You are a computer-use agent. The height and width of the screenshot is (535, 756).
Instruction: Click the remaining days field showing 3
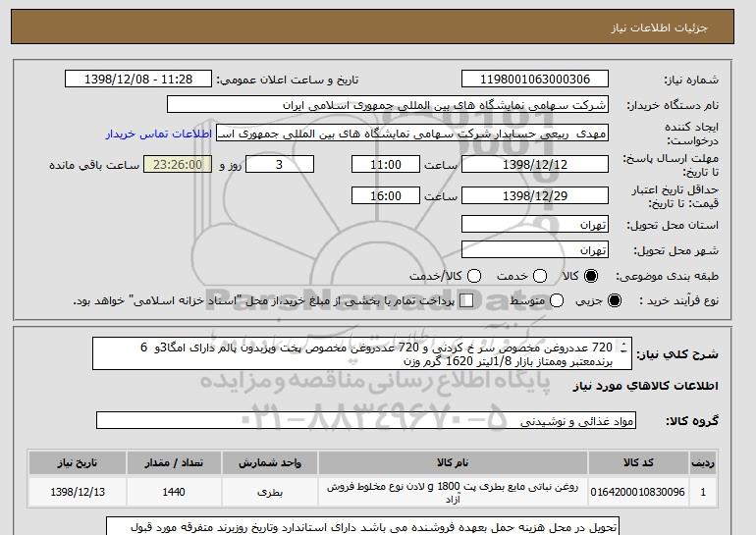(x=280, y=164)
